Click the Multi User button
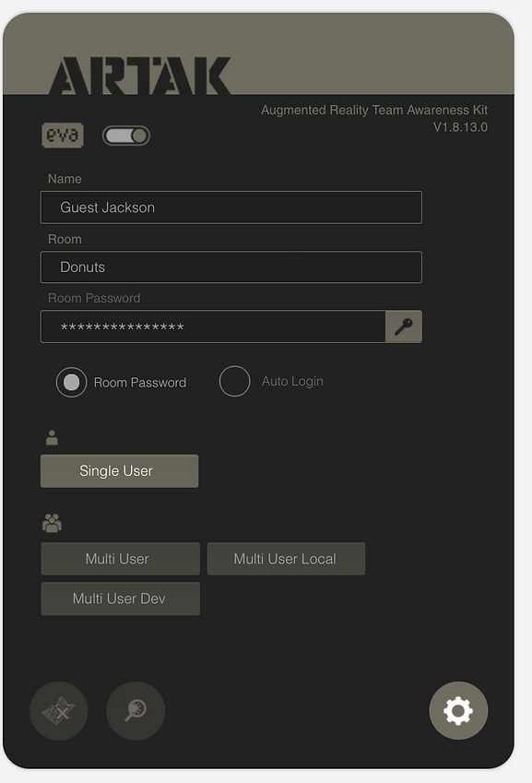 click(120, 558)
